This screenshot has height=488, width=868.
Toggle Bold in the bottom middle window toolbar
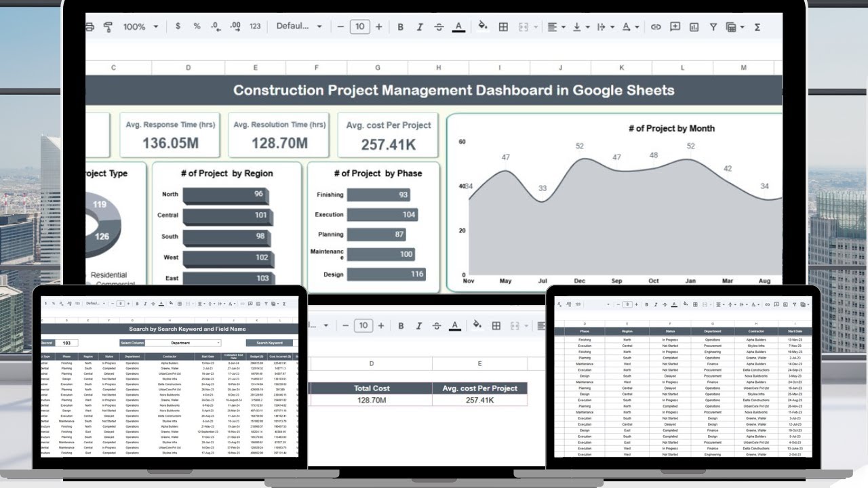pyautogui.click(x=401, y=325)
